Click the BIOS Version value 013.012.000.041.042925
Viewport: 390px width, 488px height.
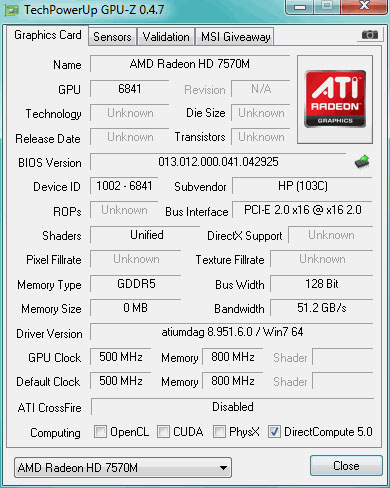click(218, 162)
